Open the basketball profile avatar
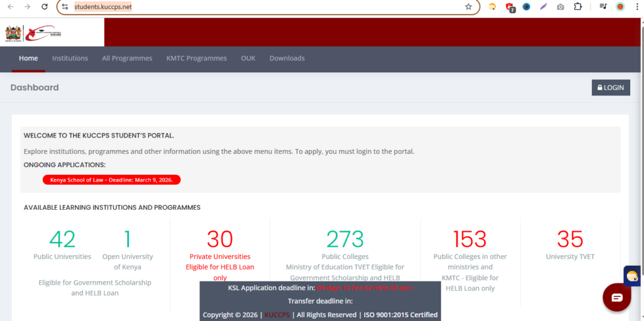 pyautogui.click(x=619, y=7)
